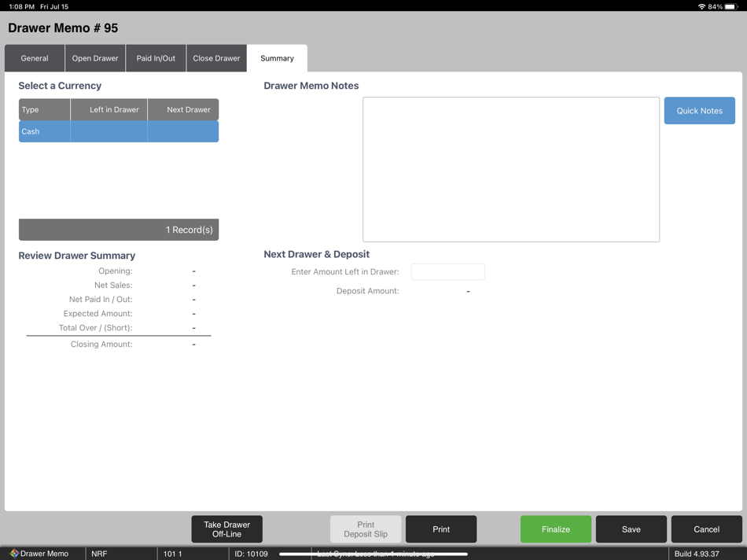Finalize the drawer memo
Image resolution: width=747 pixels, height=560 pixels.
click(x=555, y=529)
